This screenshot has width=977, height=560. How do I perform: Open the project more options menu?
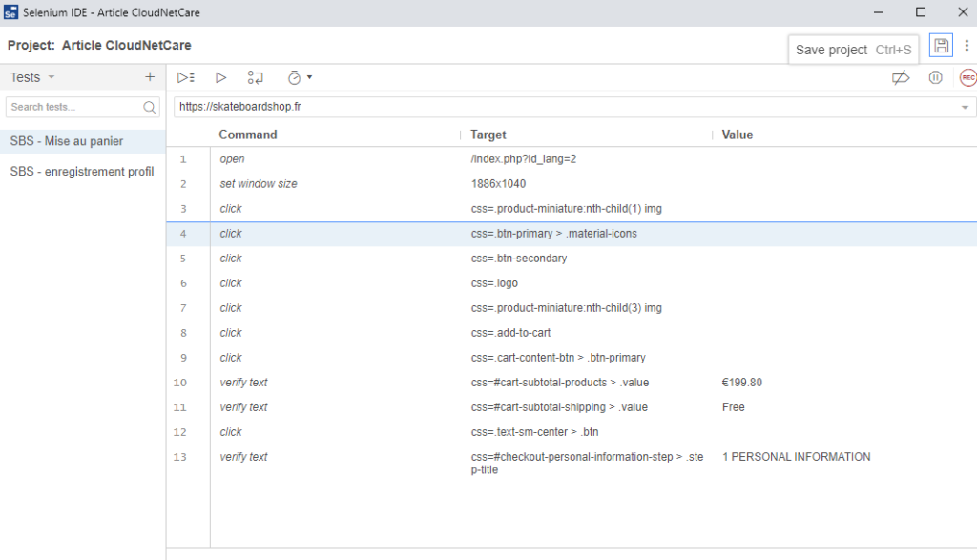click(967, 46)
